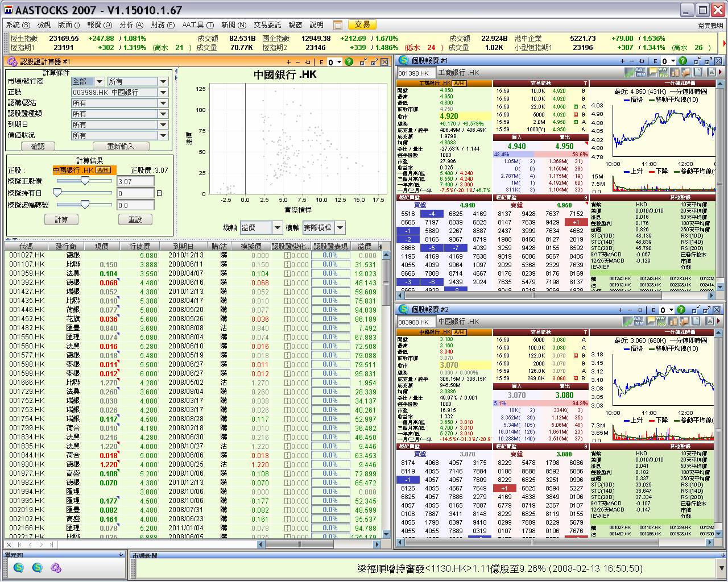
Task: Click 計算 button
Action: (61, 219)
